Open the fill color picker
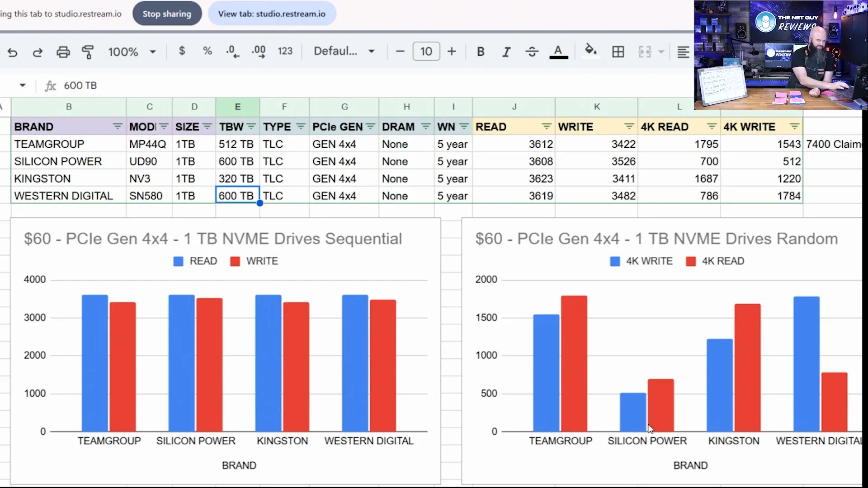This screenshot has height=488, width=868. click(x=590, y=51)
